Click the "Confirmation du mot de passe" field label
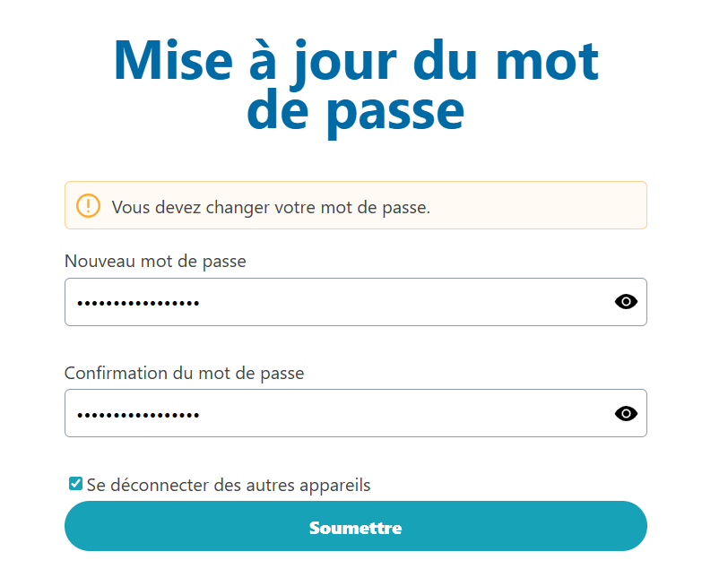 (184, 373)
